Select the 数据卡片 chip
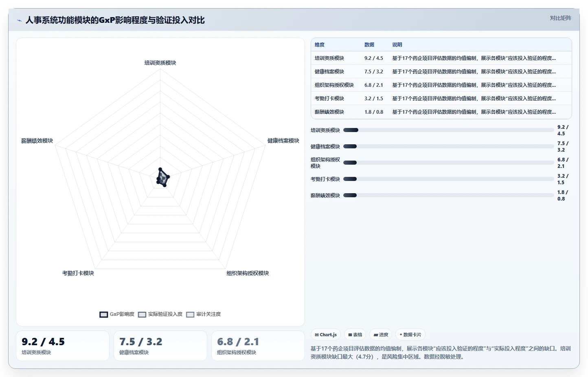Viewport: 588px width, 377px height. [x=410, y=335]
